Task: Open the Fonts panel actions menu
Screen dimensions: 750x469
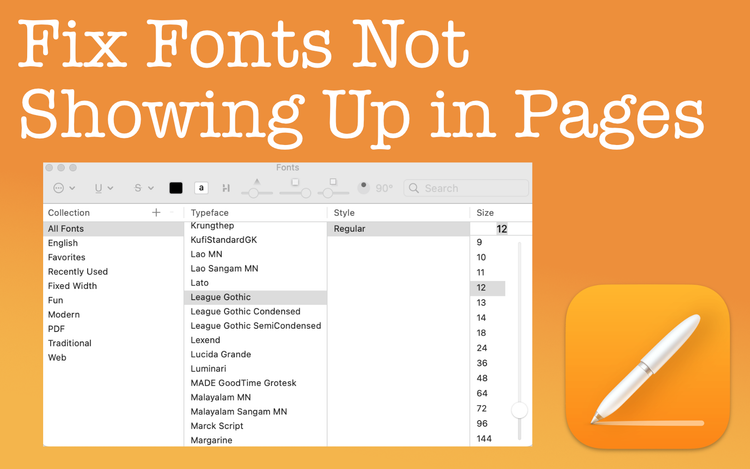Action: (64, 188)
